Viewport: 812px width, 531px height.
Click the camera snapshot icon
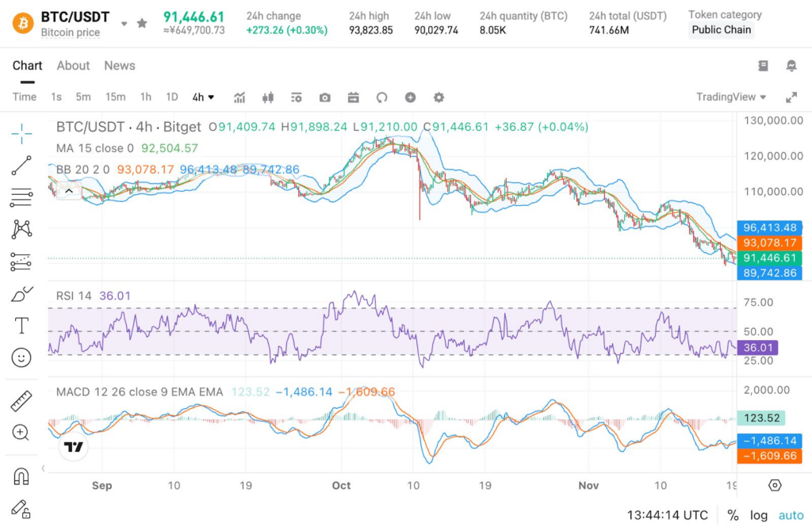pos(325,97)
